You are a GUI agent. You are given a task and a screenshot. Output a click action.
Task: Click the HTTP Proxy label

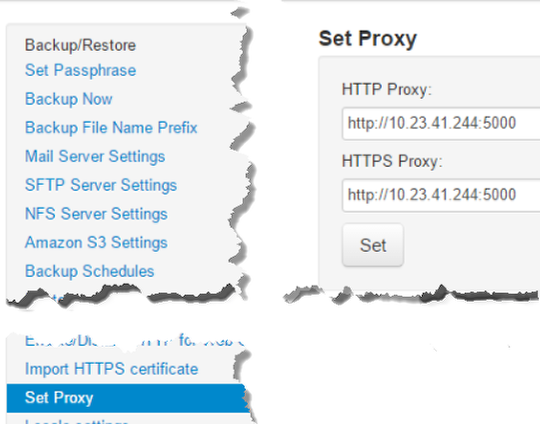(386, 90)
